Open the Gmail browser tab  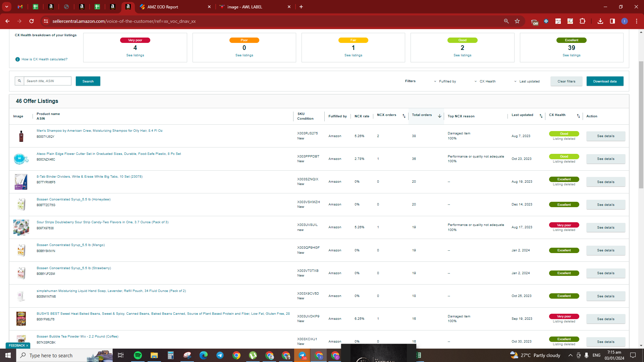20,7
